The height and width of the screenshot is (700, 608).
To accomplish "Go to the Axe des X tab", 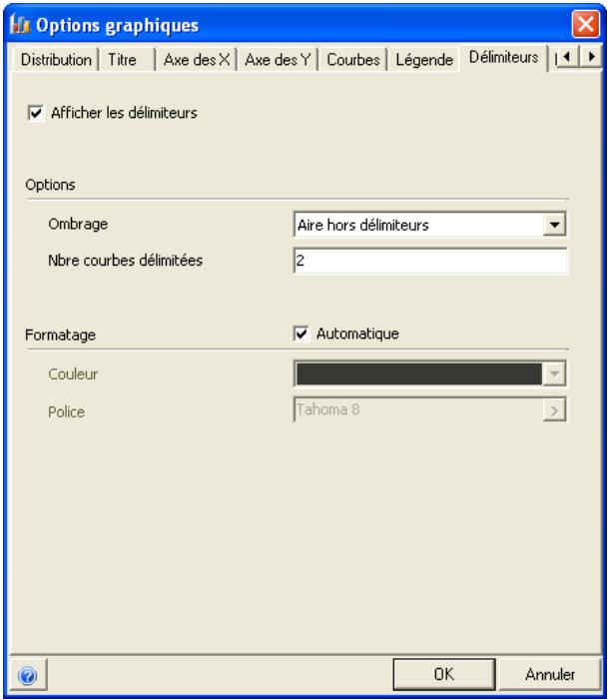I will pyautogui.click(x=197, y=59).
